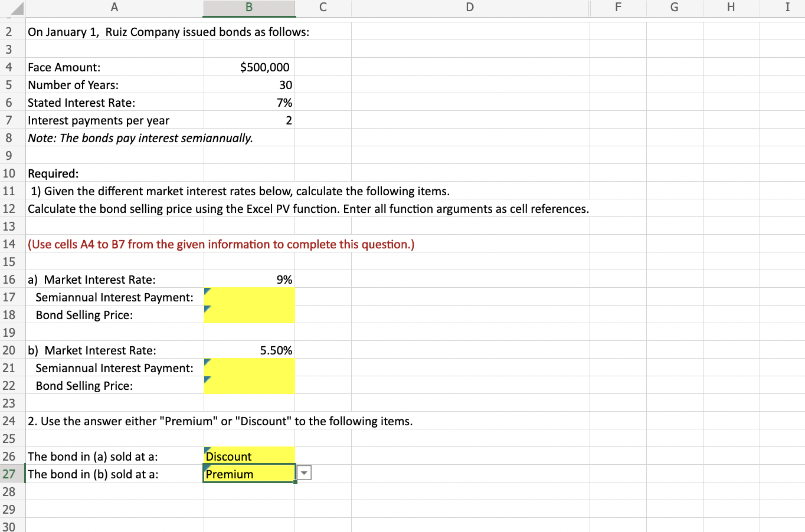Screen dimensions: 805x532
Task: Select yellow Semiannual Interest Payment cell B21
Action: click(249, 367)
